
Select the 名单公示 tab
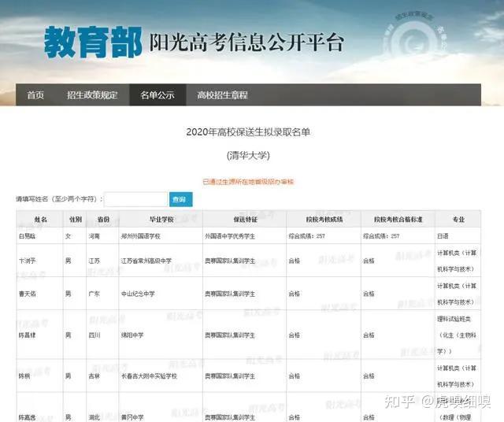157,94
